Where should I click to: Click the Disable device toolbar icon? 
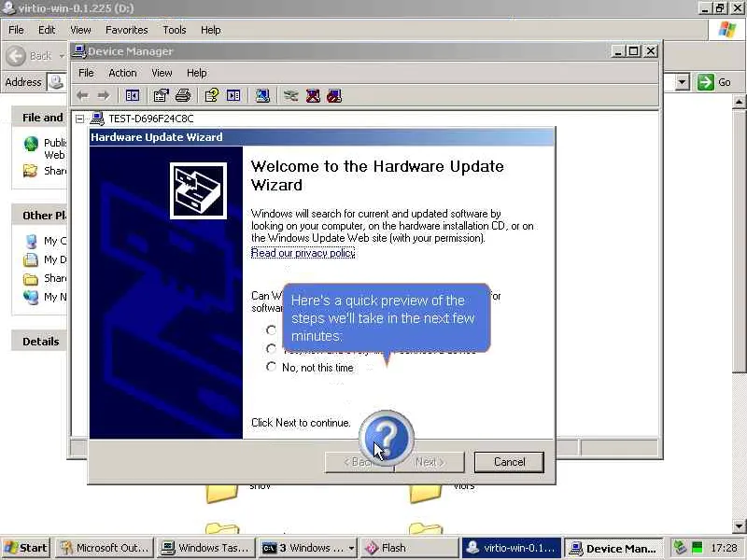coord(334,96)
